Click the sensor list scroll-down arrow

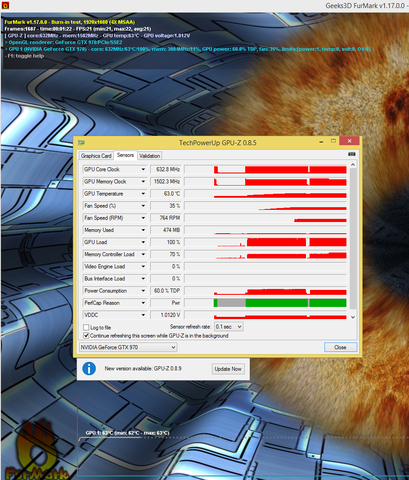click(x=353, y=317)
